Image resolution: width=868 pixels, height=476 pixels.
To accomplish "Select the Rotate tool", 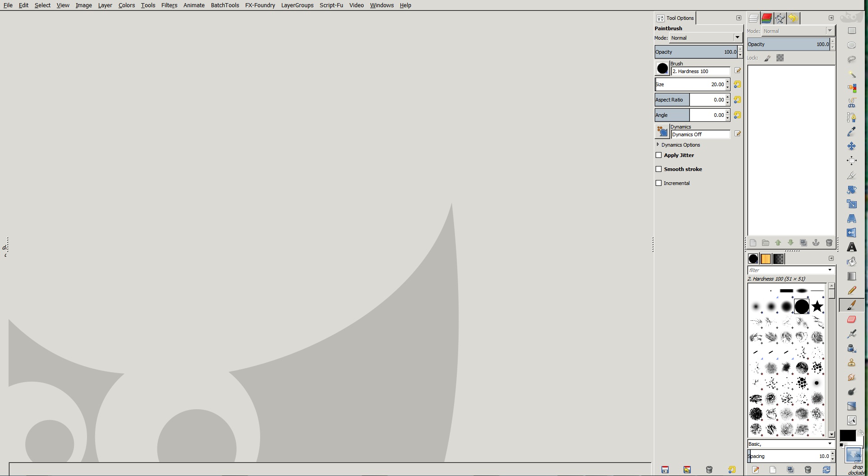I will (851, 189).
